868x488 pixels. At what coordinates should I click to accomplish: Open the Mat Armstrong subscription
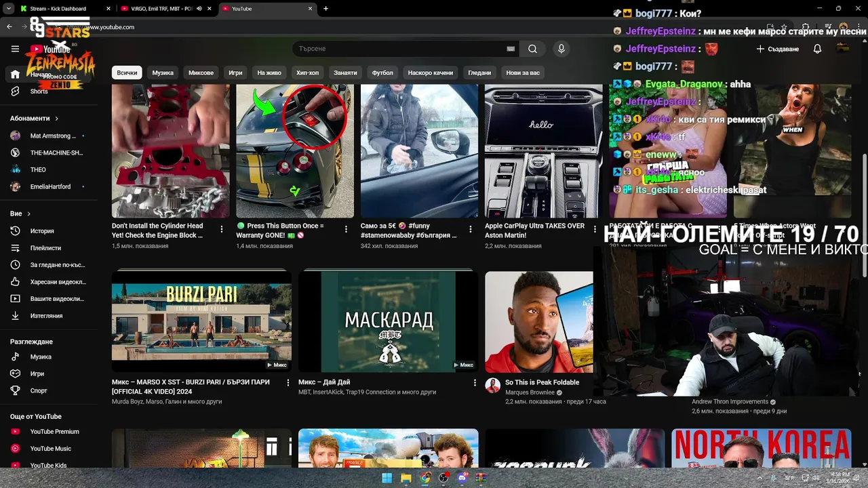click(x=49, y=136)
